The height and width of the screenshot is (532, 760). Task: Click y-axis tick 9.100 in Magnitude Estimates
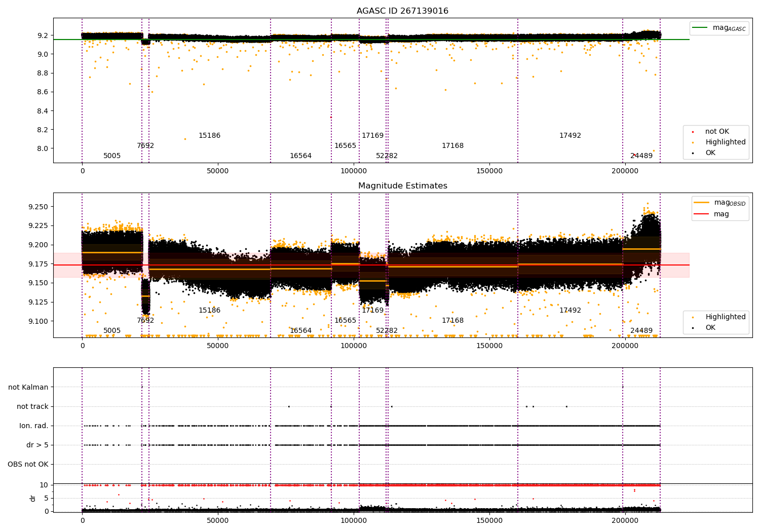point(39,321)
